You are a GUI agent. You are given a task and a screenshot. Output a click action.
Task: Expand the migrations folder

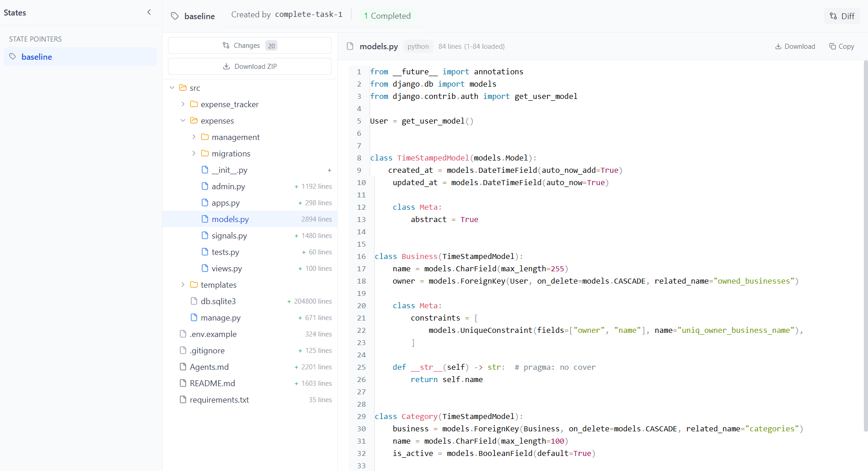tap(194, 153)
